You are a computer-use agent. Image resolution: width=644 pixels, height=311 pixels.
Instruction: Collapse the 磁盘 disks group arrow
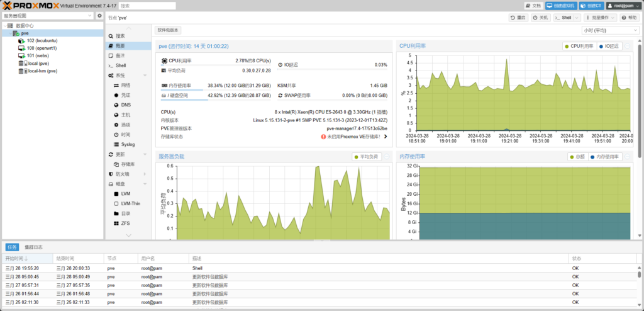[145, 184]
